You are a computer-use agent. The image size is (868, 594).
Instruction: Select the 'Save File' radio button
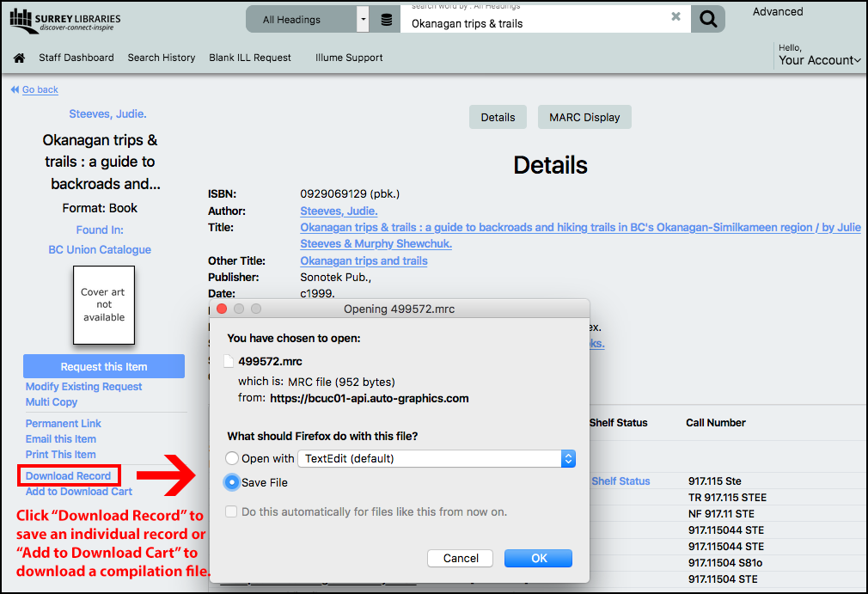(x=232, y=483)
